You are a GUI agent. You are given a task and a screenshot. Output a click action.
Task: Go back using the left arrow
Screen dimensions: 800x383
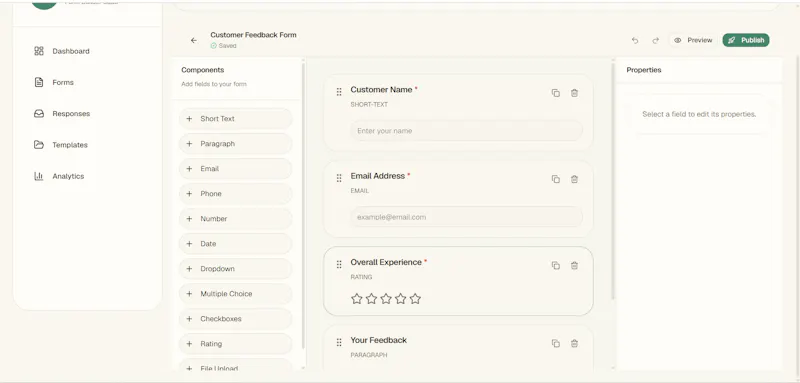[194, 40]
